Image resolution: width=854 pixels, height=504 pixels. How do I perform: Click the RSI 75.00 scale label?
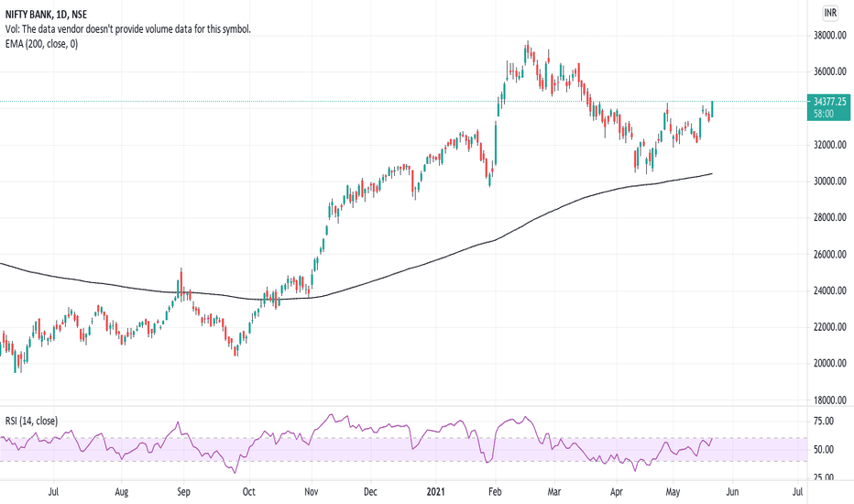[823, 421]
